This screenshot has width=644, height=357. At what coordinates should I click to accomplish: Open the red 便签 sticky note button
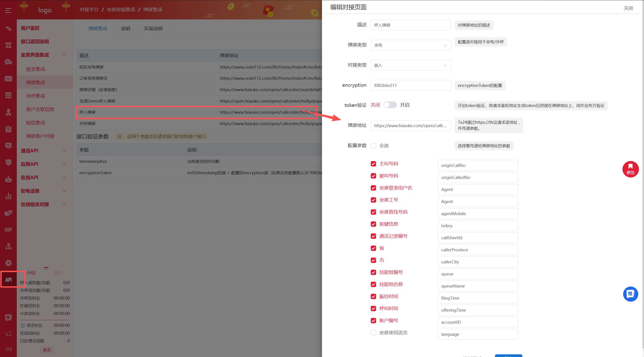630,169
